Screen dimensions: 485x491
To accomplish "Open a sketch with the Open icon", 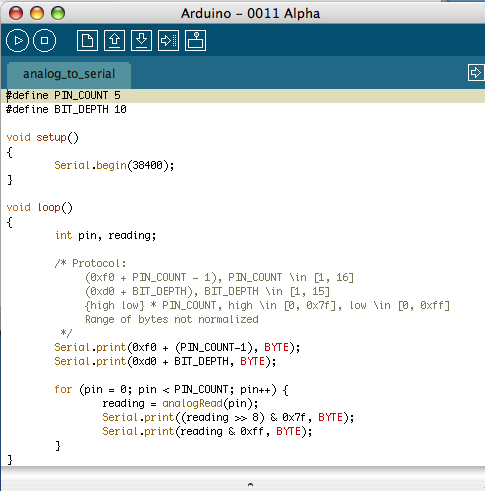I will point(114,40).
